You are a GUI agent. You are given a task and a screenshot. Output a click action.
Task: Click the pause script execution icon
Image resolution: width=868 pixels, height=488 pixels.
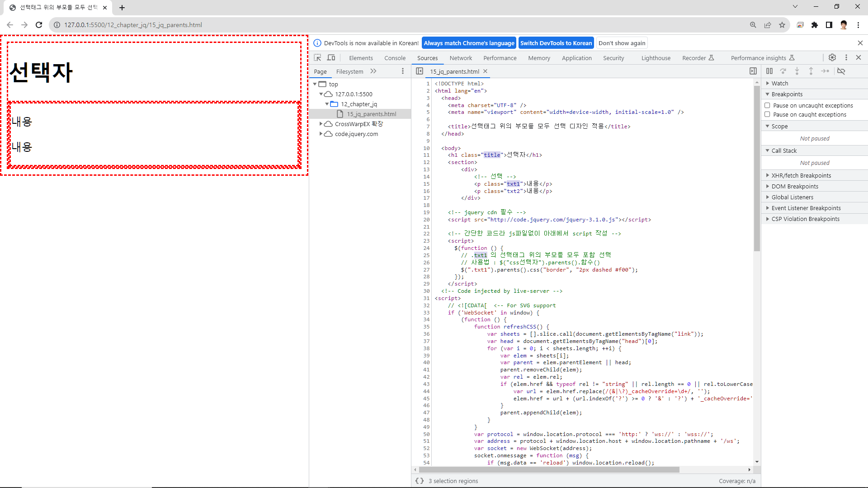coord(769,71)
